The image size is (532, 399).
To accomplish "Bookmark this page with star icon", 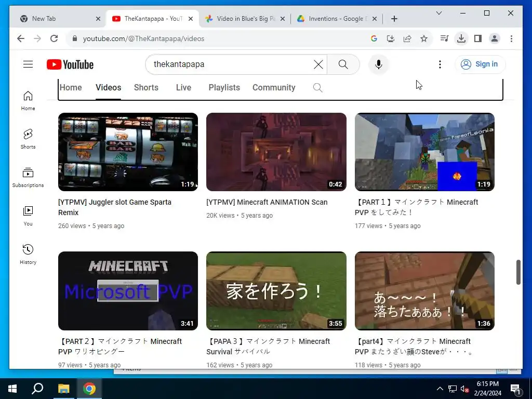I will tap(424, 38).
